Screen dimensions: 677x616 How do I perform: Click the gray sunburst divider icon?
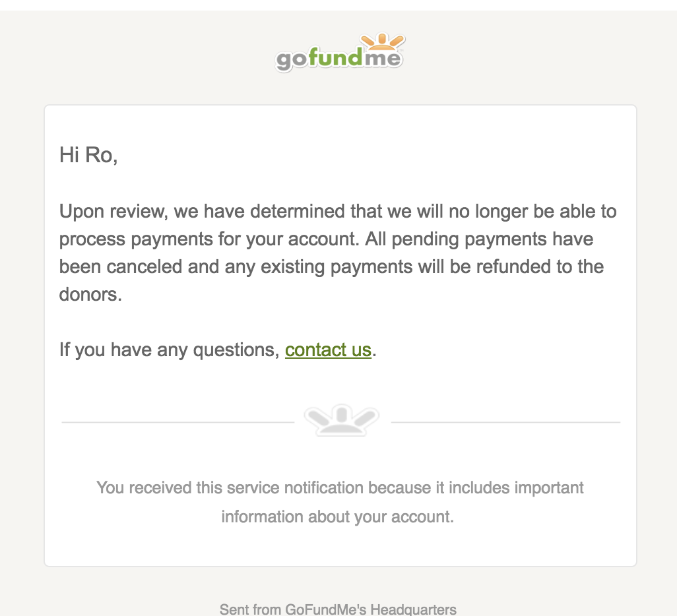pos(341,419)
